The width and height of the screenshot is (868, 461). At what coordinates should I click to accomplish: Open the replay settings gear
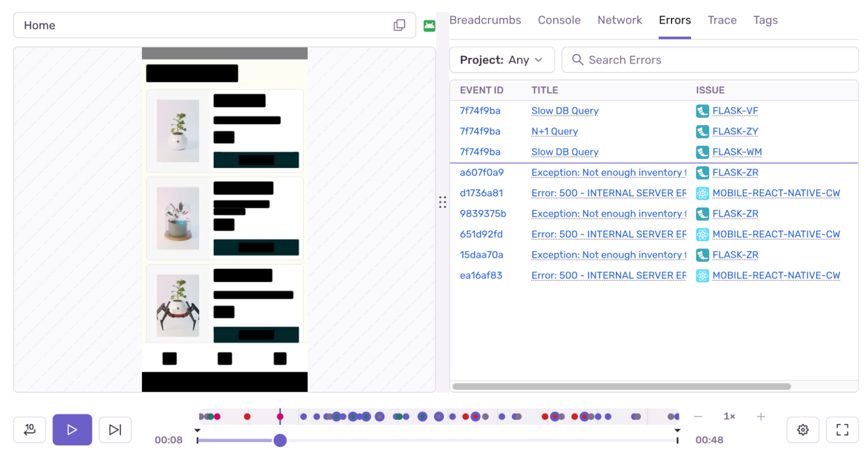pyautogui.click(x=802, y=430)
